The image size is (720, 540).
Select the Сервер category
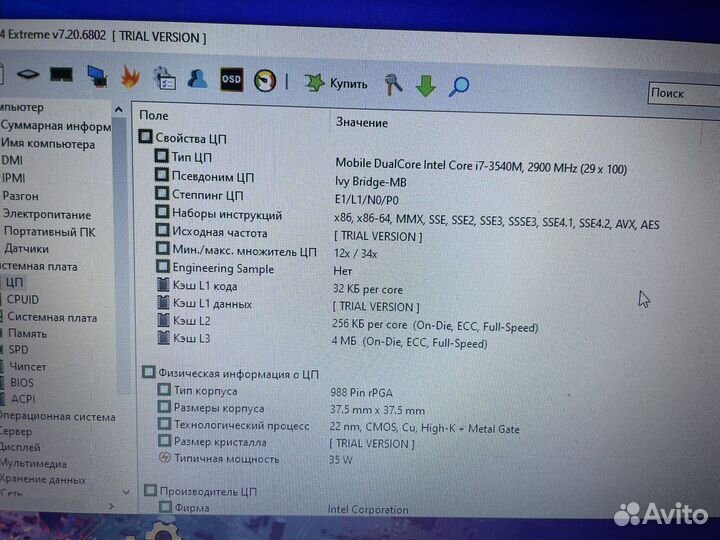click(16, 432)
